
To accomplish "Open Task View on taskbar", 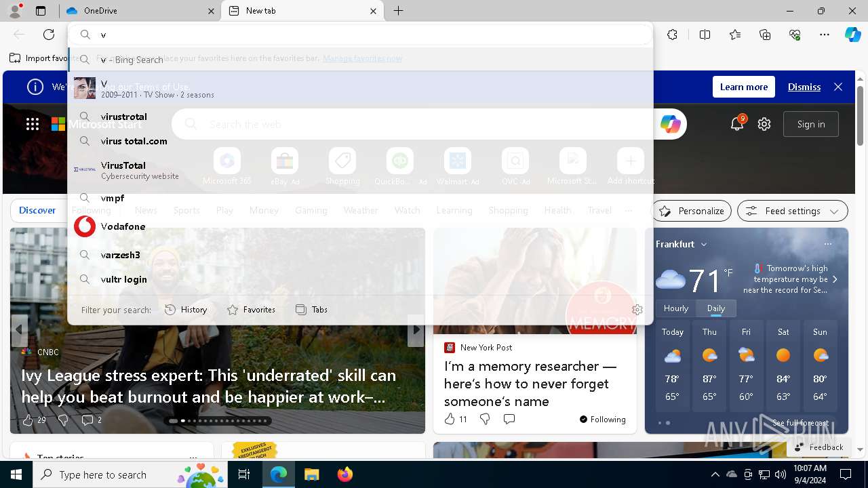I will click(244, 474).
